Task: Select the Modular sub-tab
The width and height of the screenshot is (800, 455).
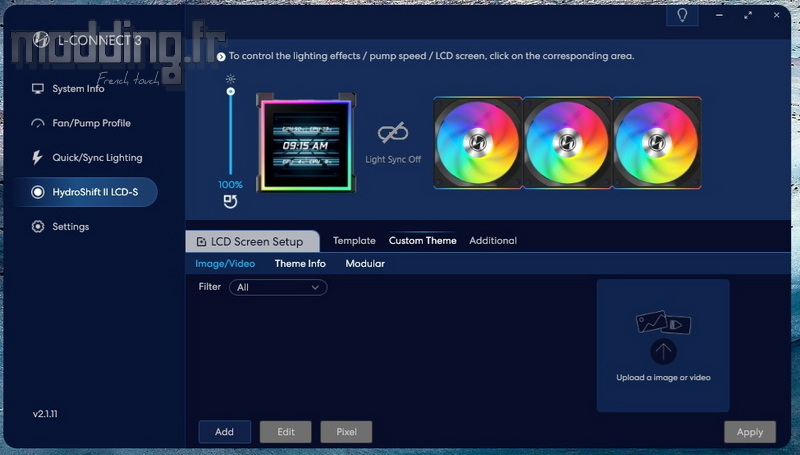Action: (x=365, y=264)
